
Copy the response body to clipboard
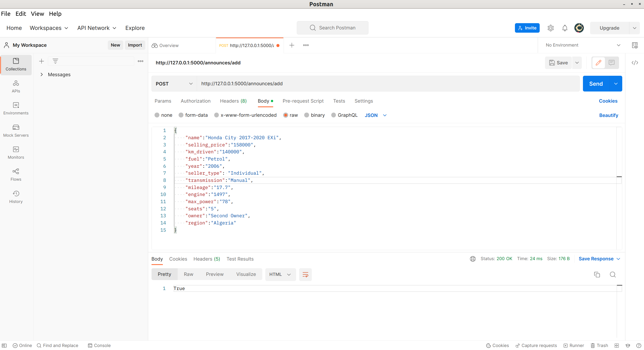(597, 274)
